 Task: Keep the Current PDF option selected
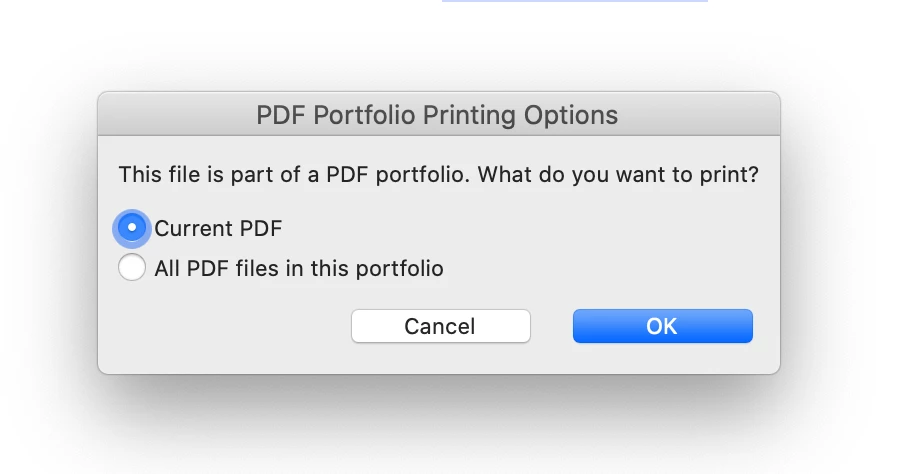(132, 228)
